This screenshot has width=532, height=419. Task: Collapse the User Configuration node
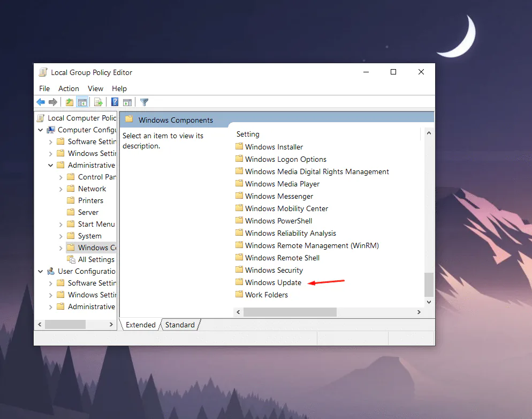(40, 271)
